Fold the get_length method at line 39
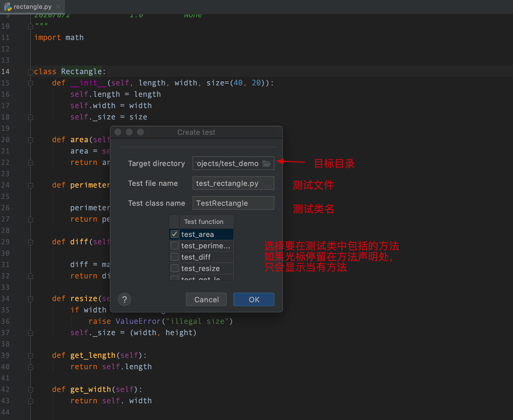Screen dimensions: 513x420 tap(31, 356)
